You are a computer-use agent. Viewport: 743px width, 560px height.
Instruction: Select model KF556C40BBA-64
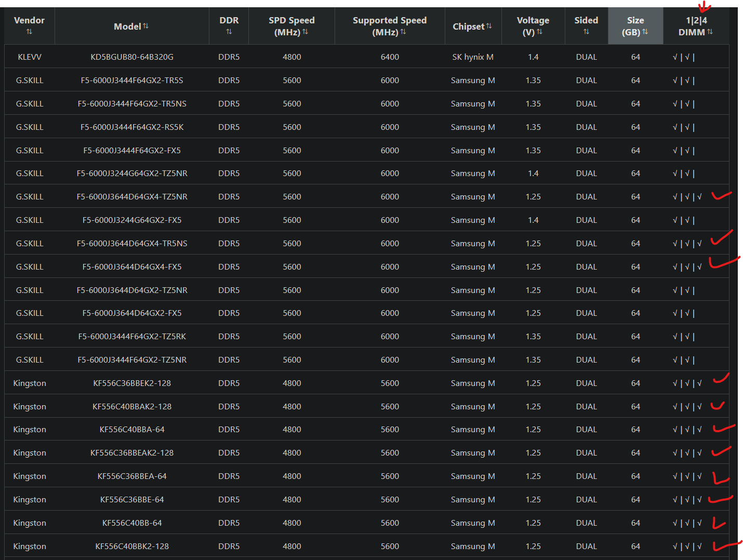pyautogui.click(x=132, y=430)
